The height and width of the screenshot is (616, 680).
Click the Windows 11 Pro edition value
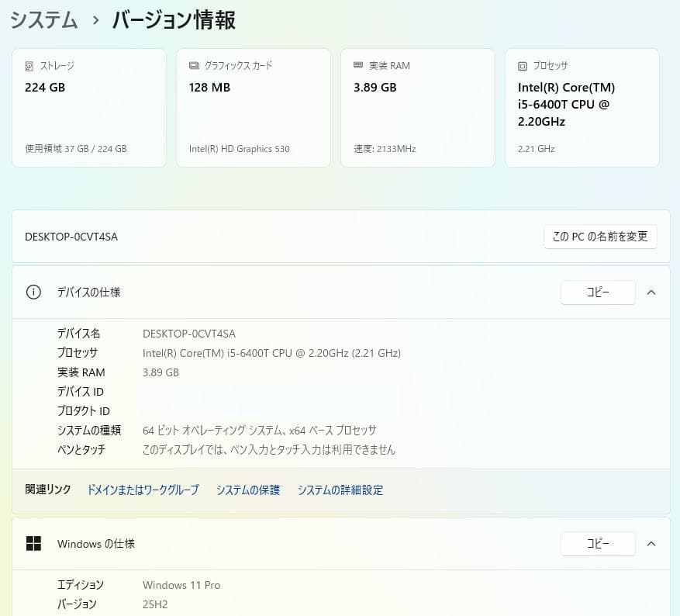click(x=181, y=585)
